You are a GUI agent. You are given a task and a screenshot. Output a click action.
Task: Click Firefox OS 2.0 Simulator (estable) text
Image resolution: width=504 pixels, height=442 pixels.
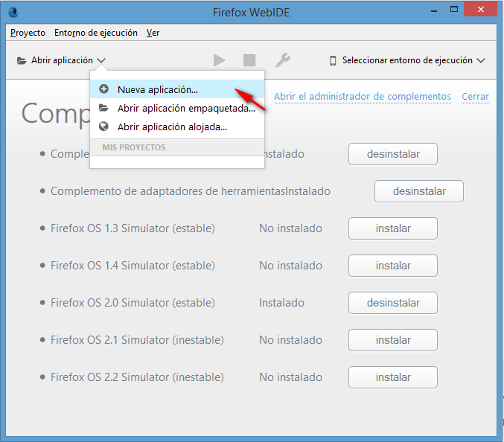pos(133,303)
